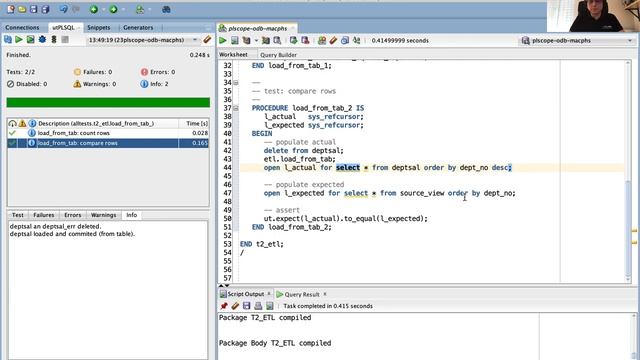
Task: Click the warning triangle column header icon
Action: point(22,123)
